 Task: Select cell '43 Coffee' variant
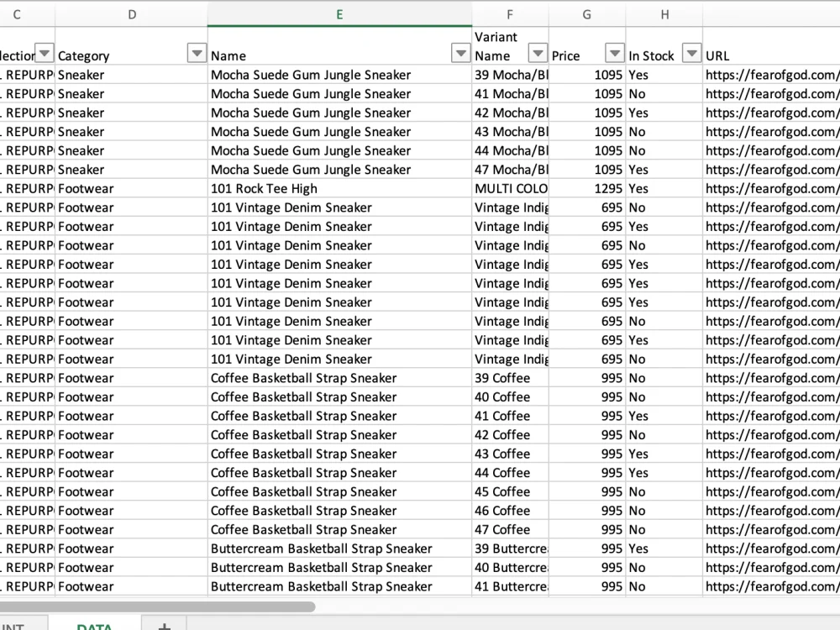tap(511, 454)
